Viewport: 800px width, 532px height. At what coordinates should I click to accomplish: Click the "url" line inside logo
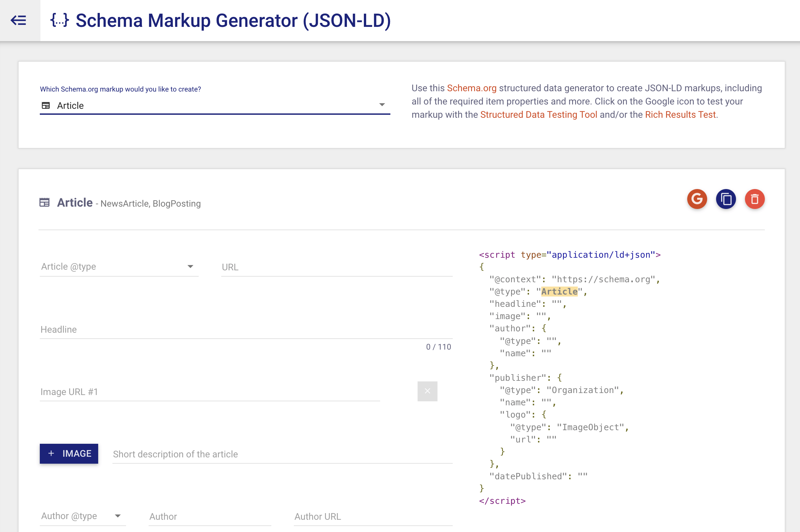(x=533, y=439)
